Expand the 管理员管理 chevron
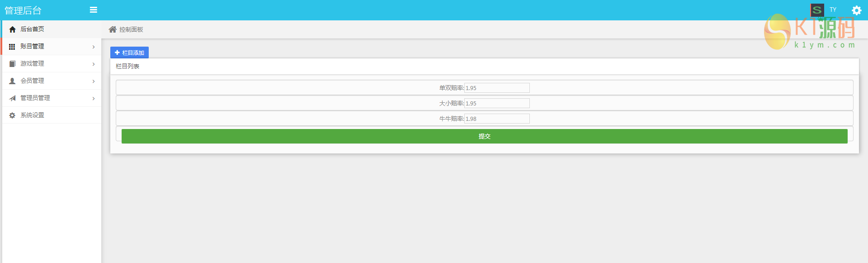 (94, 99)
